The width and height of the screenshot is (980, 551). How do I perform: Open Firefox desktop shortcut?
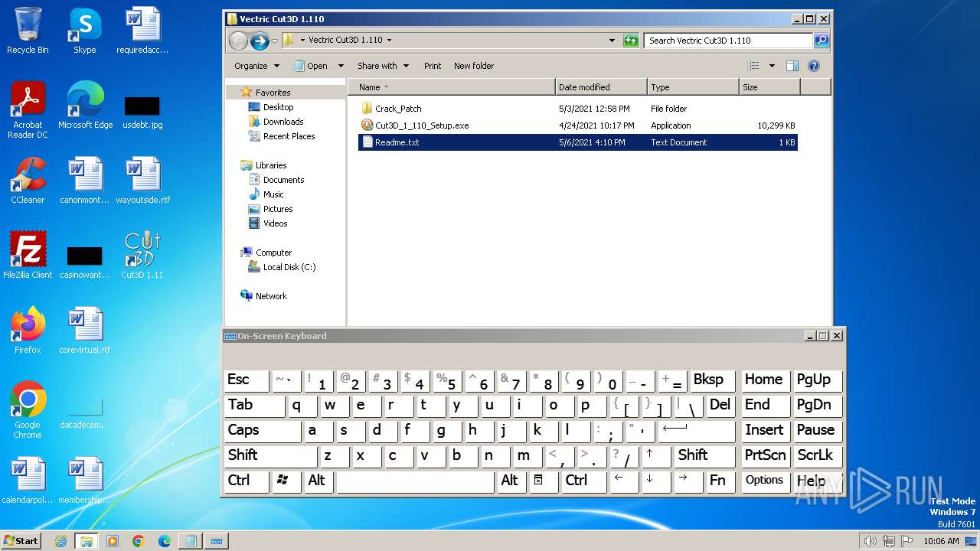pos(28,331)
